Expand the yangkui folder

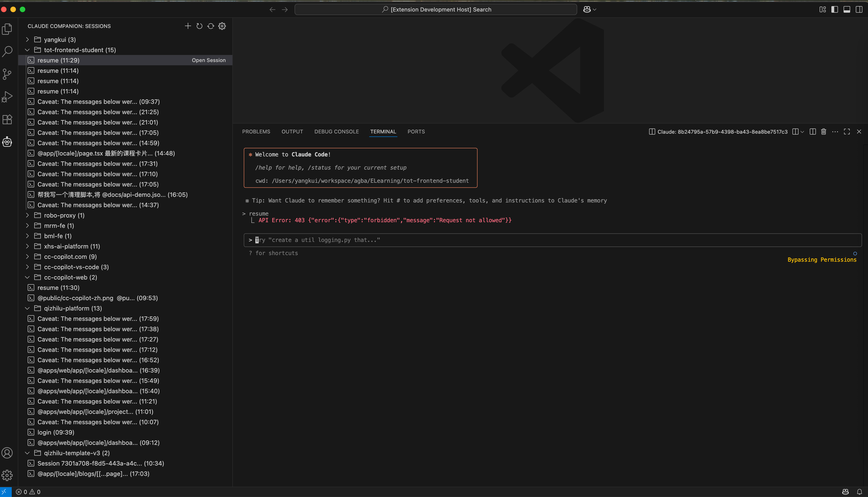click(x=28, y=40)
